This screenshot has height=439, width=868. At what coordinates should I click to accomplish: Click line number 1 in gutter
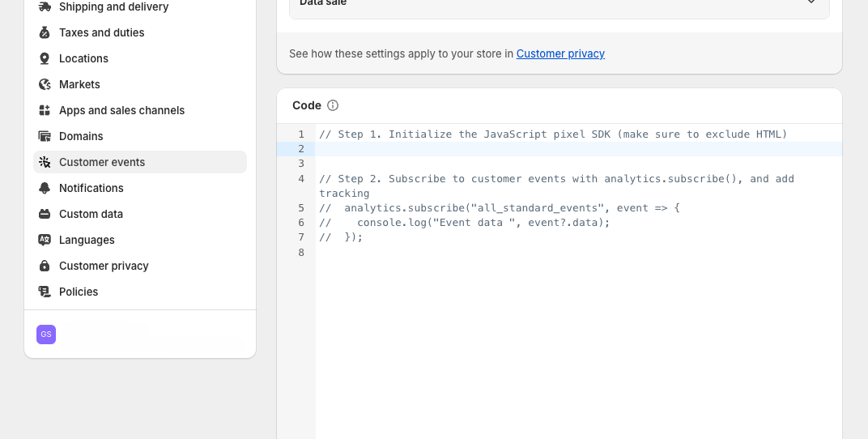click(x=301, y=134)
